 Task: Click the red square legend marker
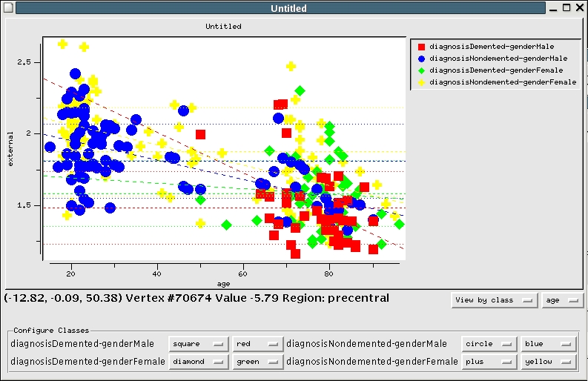[421, 46]
